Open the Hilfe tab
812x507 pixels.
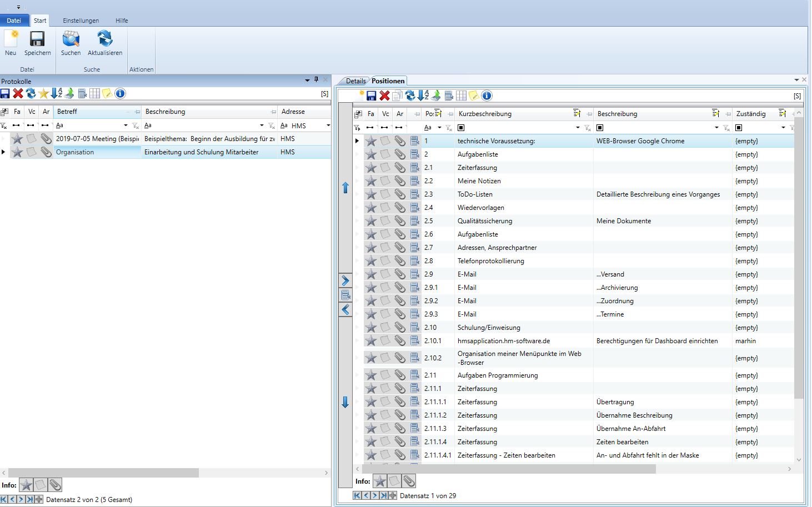[122, 21]
